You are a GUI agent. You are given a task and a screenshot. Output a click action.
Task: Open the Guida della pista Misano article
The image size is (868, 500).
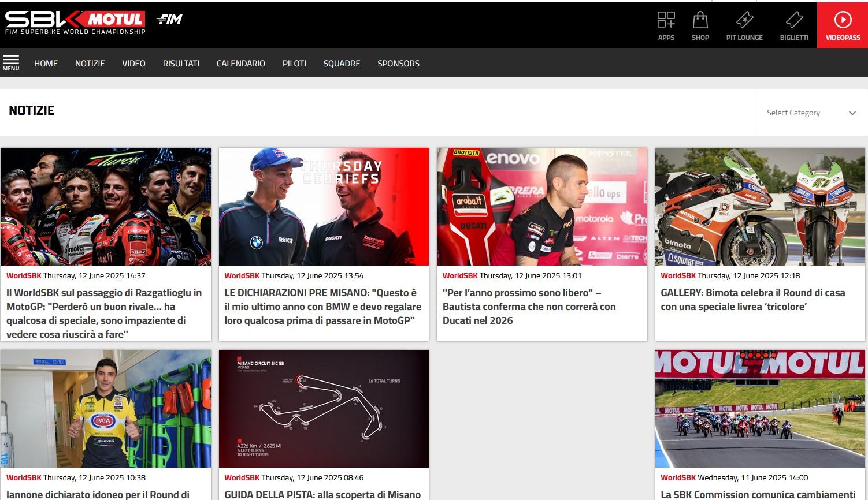[322, 495]
